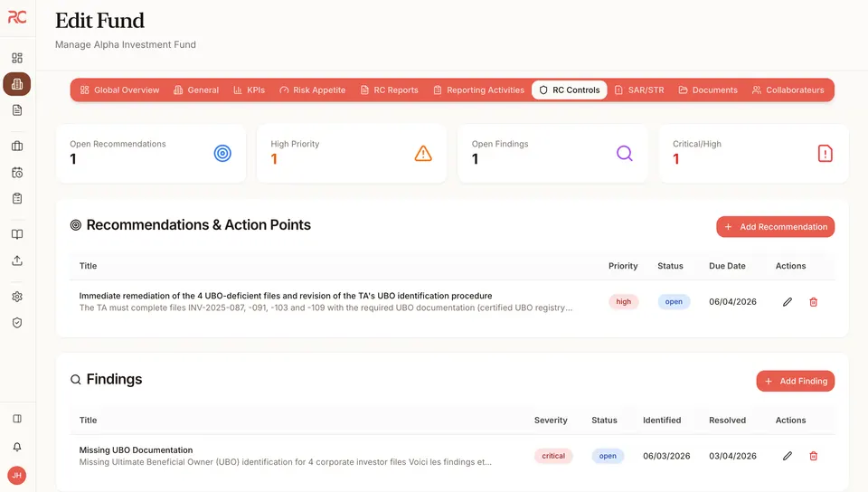
Task: Select the highlighted funds building icon
Action: (17, 84)
